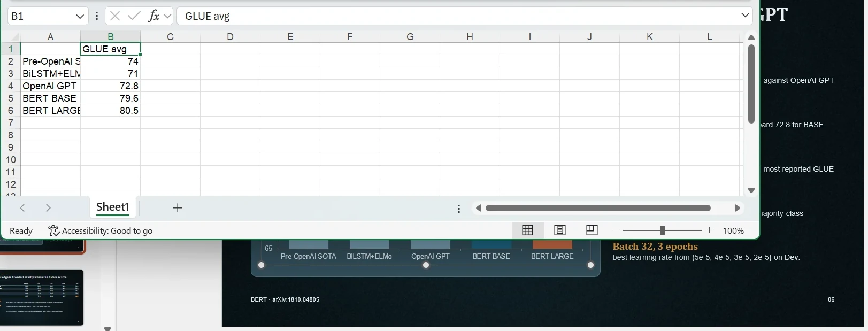Zoom in with the plus button

coord(710,230)
